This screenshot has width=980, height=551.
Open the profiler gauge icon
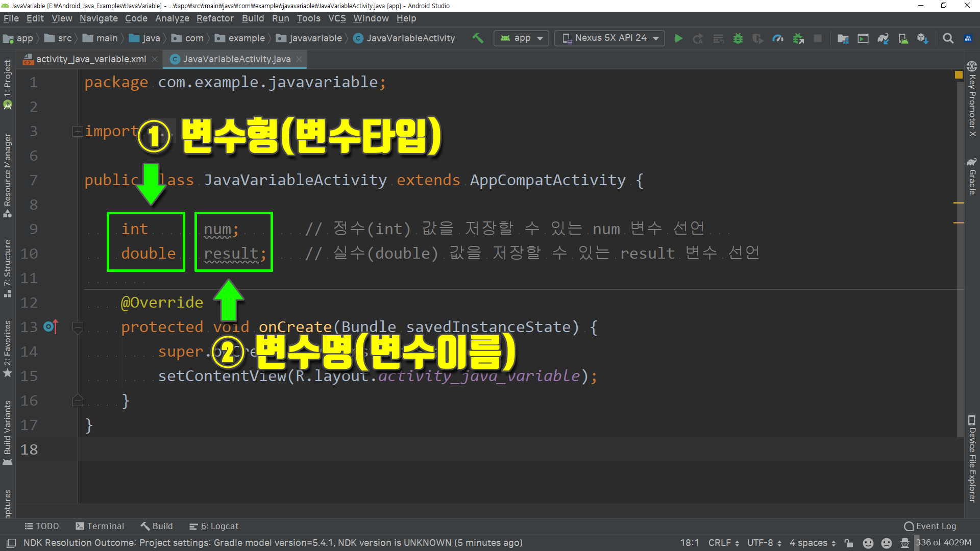778,38
